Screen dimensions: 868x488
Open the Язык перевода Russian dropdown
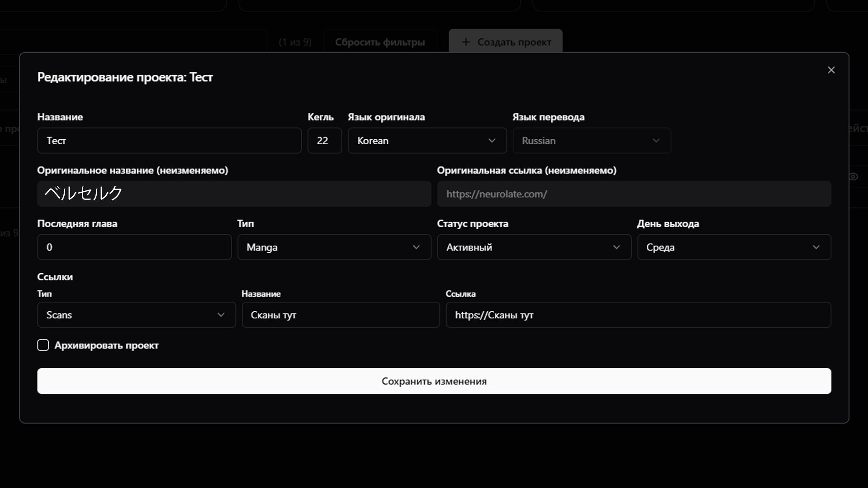591,141
